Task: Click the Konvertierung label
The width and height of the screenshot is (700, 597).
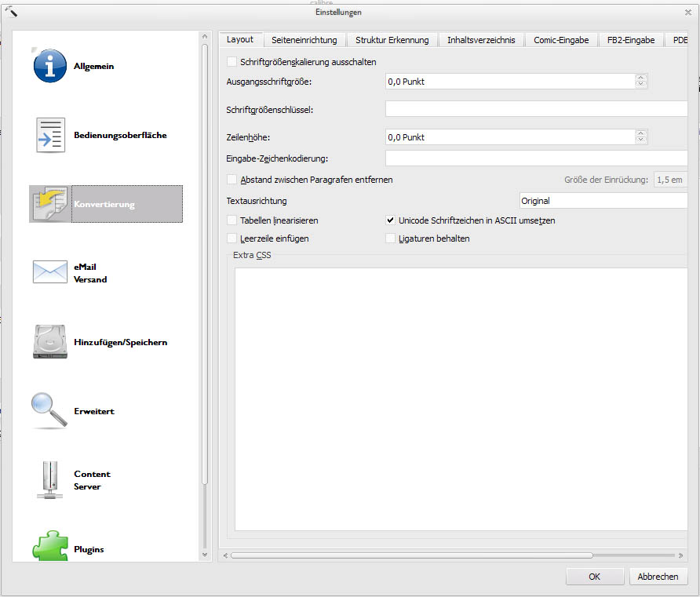Action: (x=104, y=204)
